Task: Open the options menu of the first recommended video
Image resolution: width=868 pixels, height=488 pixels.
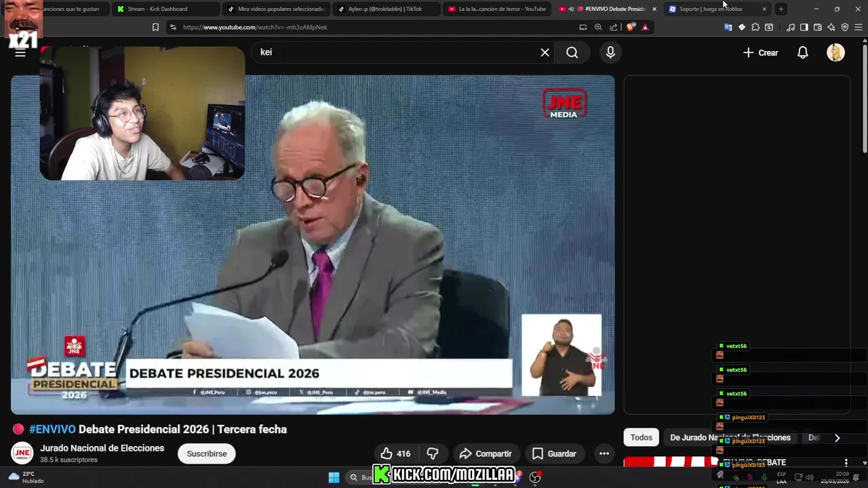Action: pyautogui.click(x=846, y=462)
